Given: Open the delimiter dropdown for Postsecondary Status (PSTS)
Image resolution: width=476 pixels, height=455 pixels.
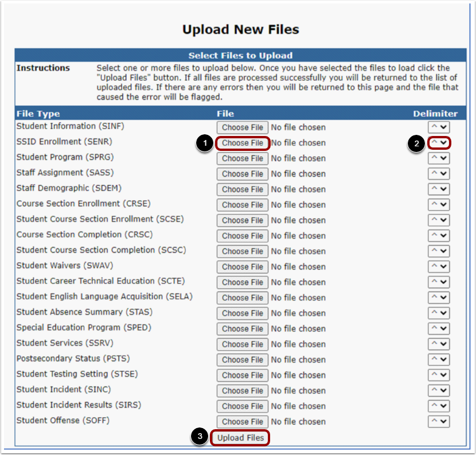Looking at the screenshot, I should pos(439,359).
